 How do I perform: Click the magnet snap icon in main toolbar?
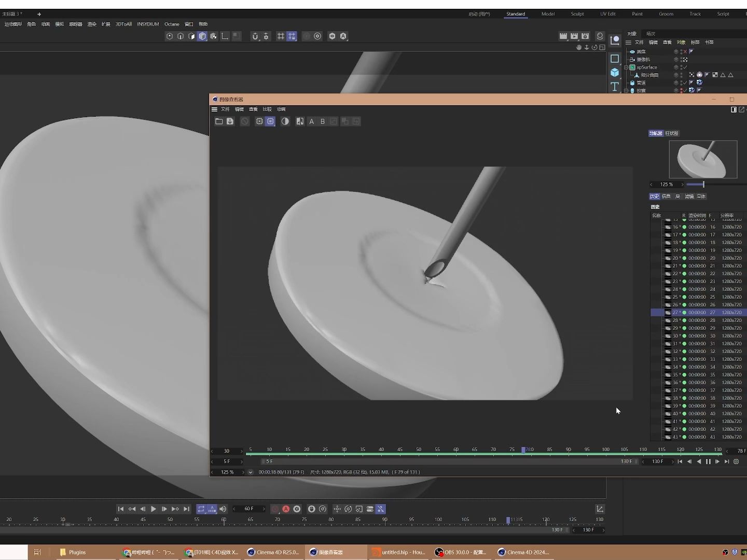click(x=255, y=36)
